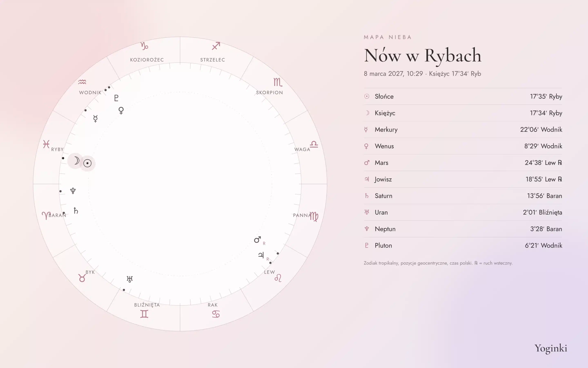Select the Słońce row in the list
Viewport: 588px width, 368px height.
[x=463, y=96]
